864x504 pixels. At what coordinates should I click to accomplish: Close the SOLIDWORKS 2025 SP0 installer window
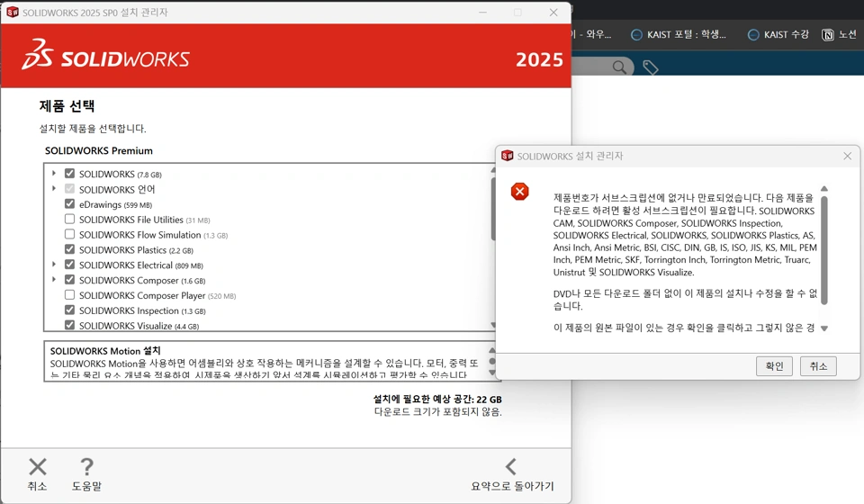[x=553, y=12]
